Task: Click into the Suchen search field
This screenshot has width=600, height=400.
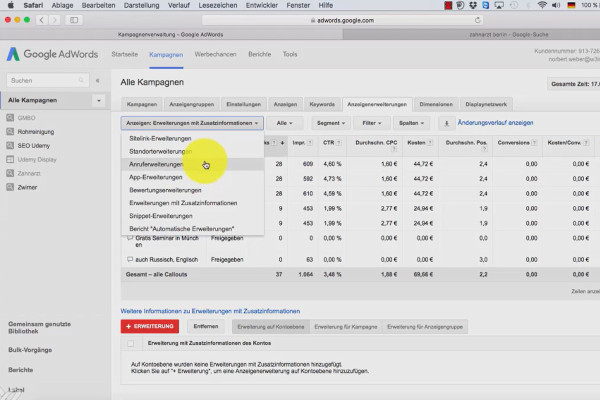Action: (x=48, y=80)
